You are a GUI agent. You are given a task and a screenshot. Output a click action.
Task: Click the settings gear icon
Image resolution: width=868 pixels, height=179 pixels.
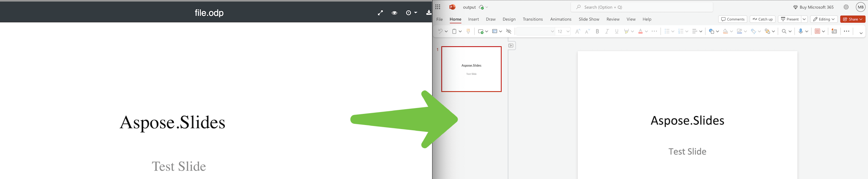pyautogui.click(x=846, y=7)
